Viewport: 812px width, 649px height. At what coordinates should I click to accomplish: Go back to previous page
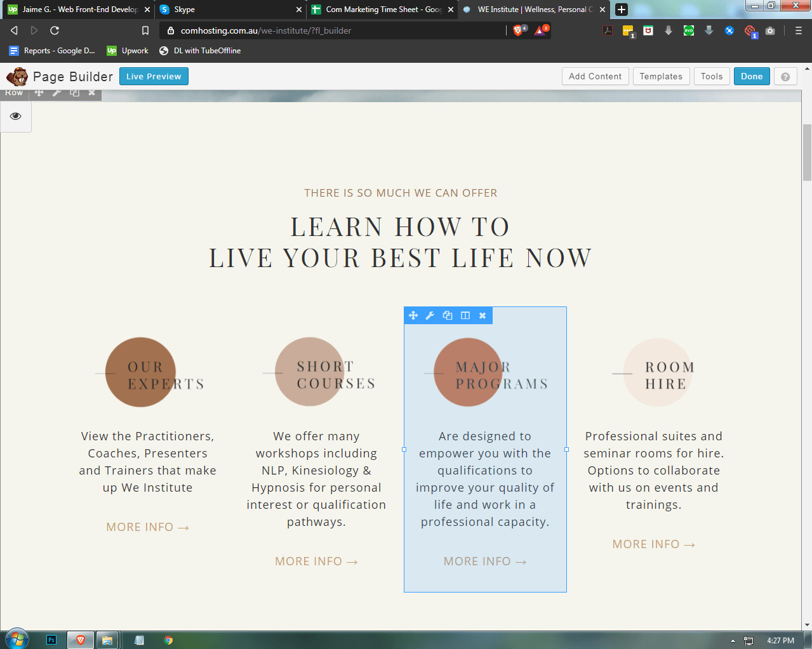(x=14, y=30)
